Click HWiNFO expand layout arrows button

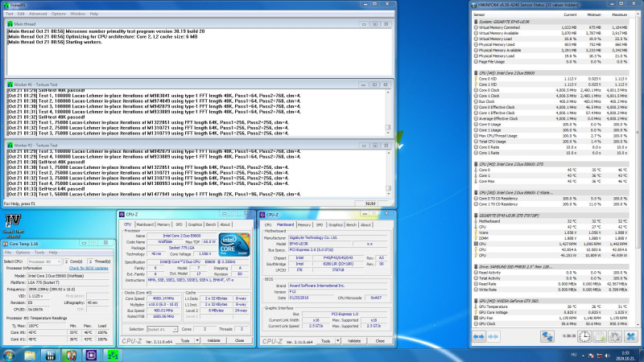coord(478,336)
